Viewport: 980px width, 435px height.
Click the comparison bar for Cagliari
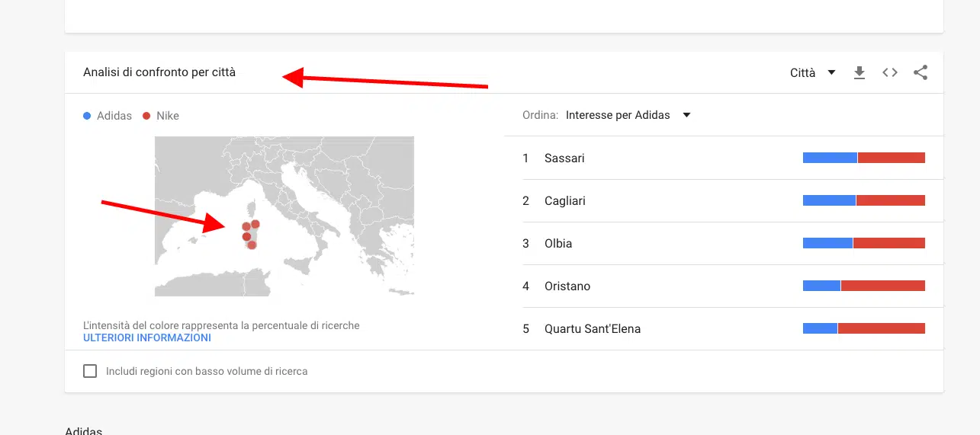click(864, 200)
